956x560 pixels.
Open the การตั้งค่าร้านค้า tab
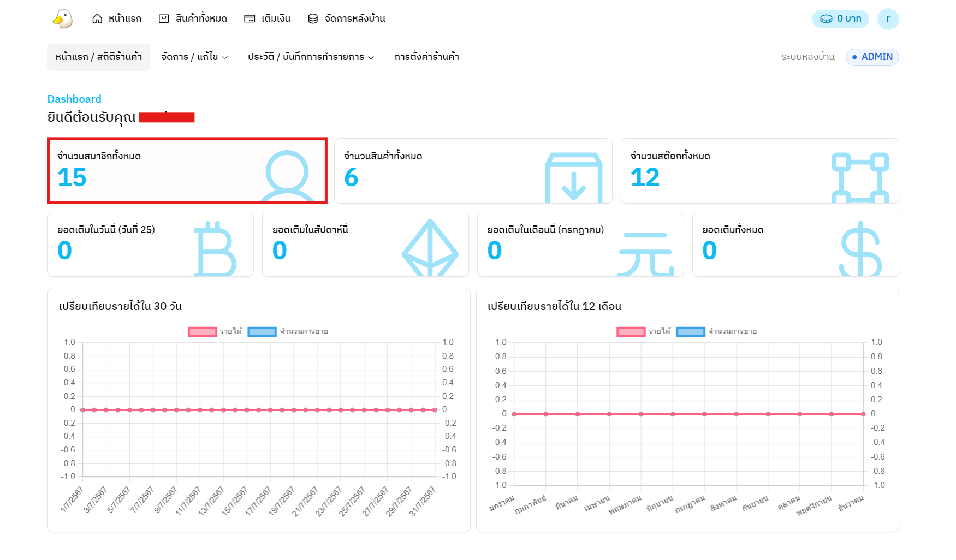click(427, 57)
